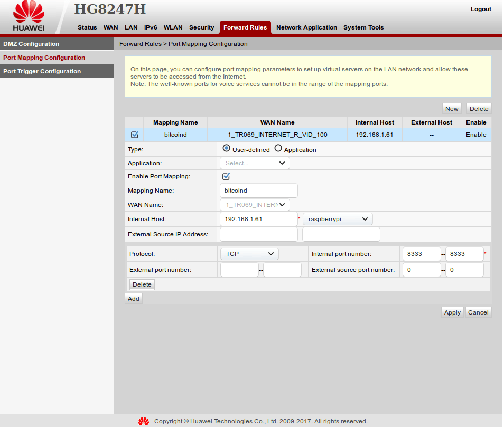Screen dimensions: 504x428
Task: Uncheck the Enable Port Mapping checkbox
Action: pos(226,176)
